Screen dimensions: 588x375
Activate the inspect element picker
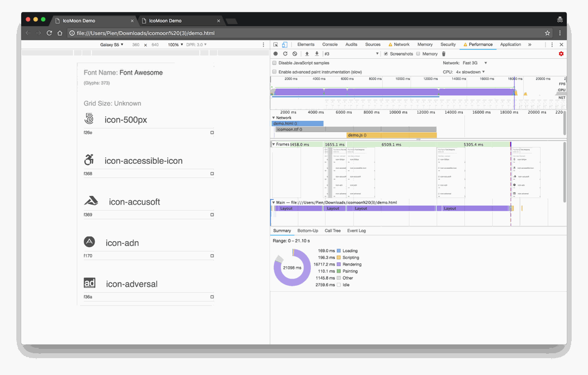(276, 45)
